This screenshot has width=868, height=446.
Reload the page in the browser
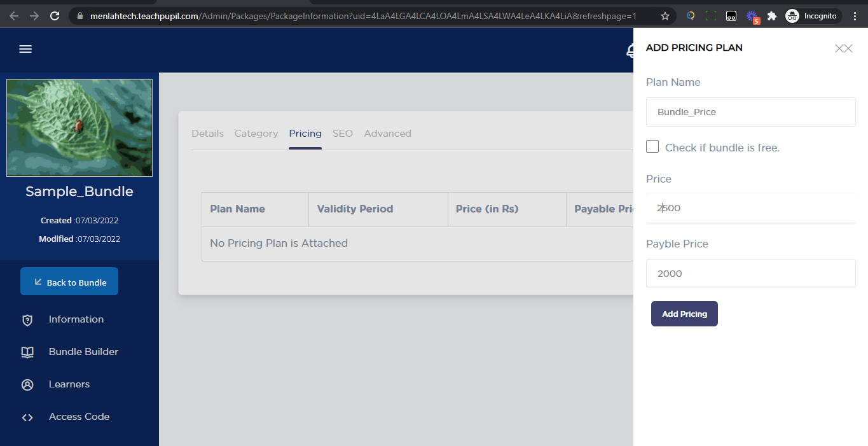[x=55, y=16]
